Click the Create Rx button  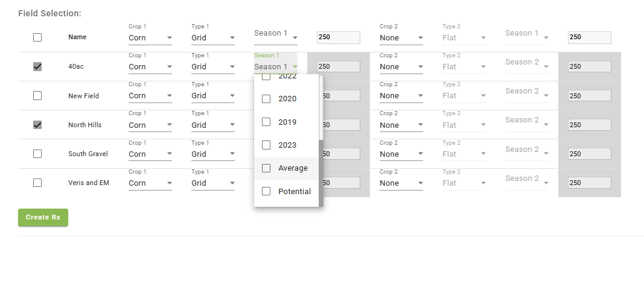[43, 218]
